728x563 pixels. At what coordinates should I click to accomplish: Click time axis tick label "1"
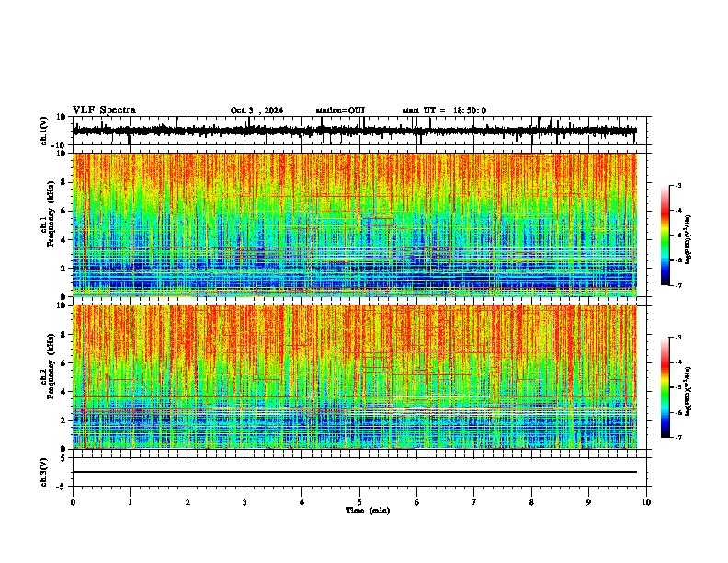130,502
